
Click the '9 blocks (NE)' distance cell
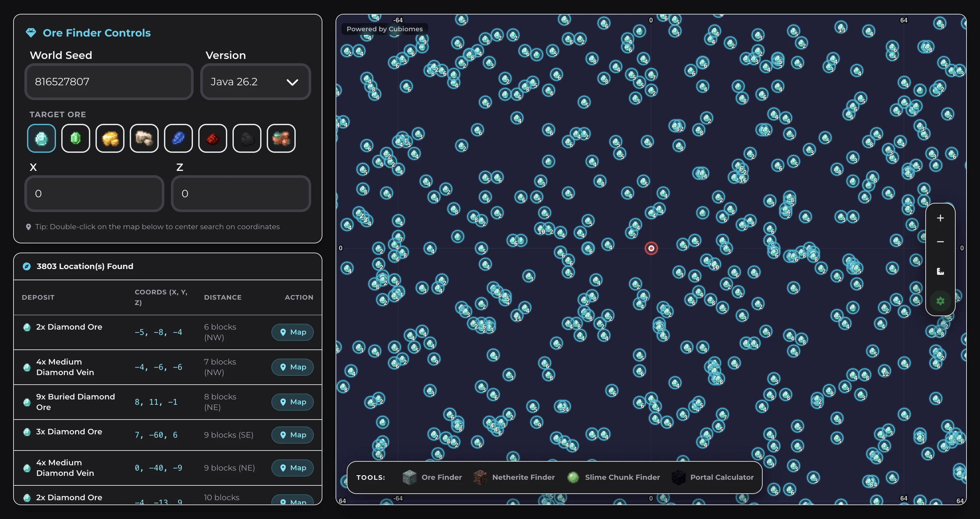(230, 468)
